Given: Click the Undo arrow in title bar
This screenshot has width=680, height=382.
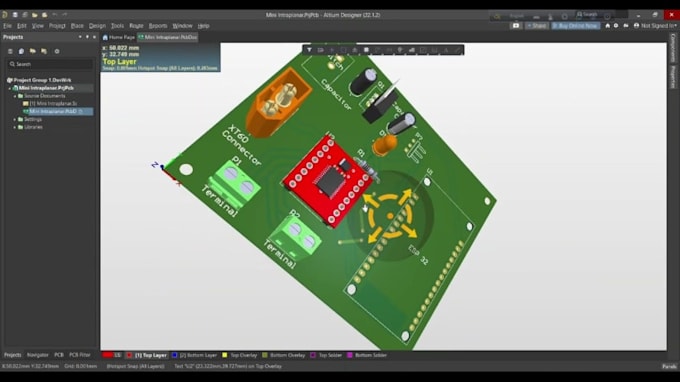Looking at the screenshot, I should pyautogui.click(x=55, y=15).
